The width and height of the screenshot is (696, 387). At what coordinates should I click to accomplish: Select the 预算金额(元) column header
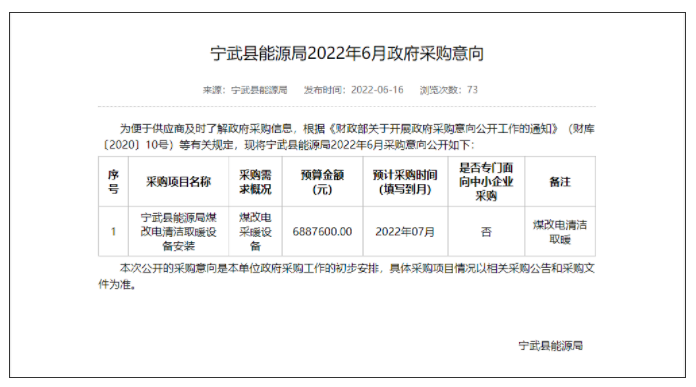click(322, 182)
